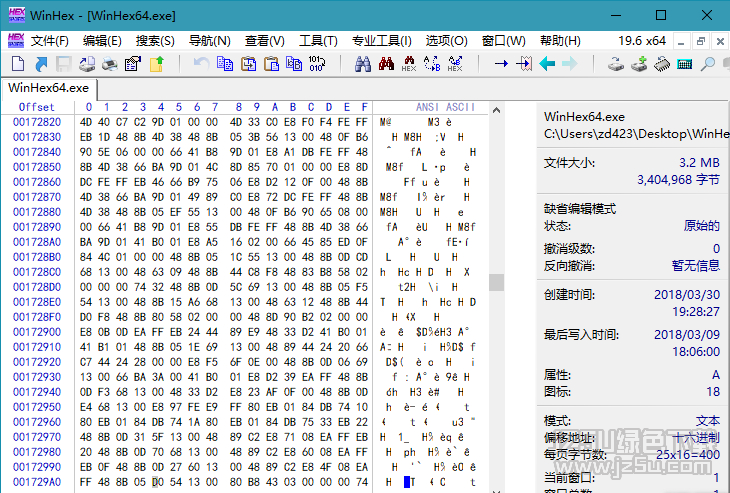The height and width of the screenshot is (493, 730).
Task: Open the 工具(T) menu
Action: click(318, 41)
